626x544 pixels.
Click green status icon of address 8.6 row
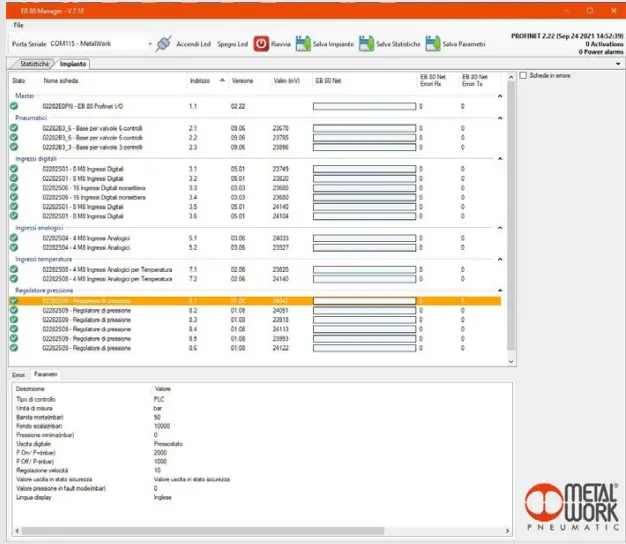coord(14,348)
